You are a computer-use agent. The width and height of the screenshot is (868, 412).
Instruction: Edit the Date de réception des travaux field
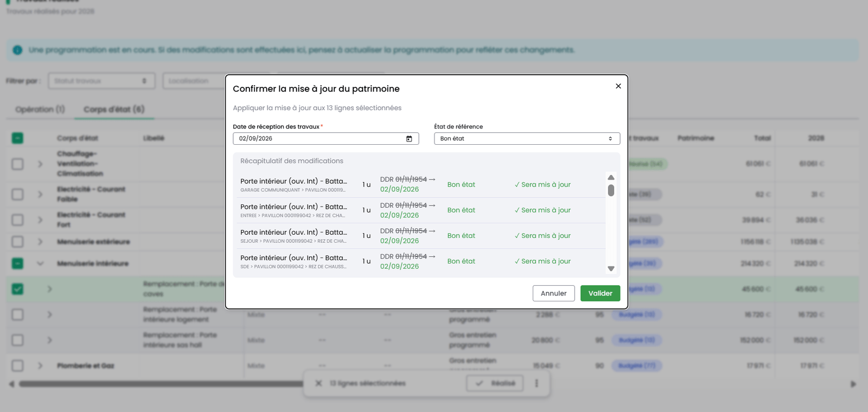tap(325, 139)
